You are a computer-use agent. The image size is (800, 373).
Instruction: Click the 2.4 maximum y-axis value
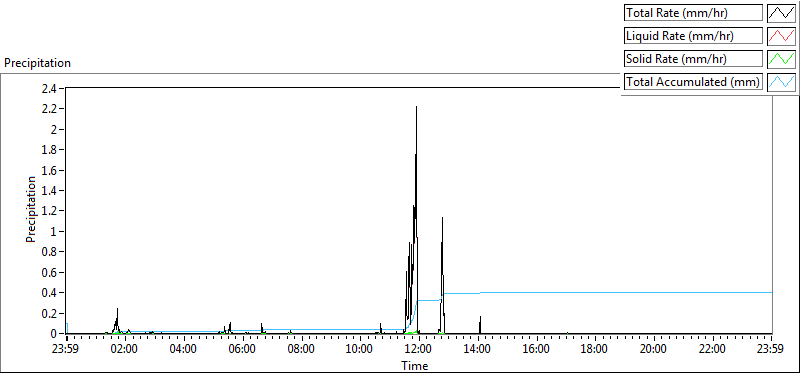point(51,88)
